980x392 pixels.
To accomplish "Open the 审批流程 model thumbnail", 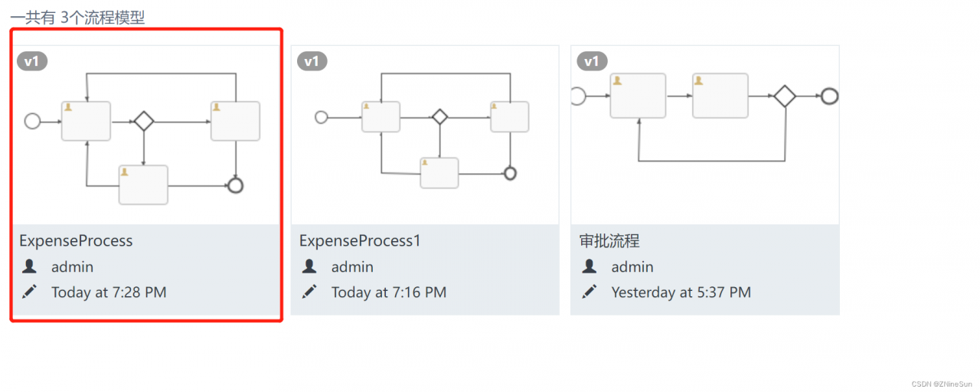I will point(705,135).
